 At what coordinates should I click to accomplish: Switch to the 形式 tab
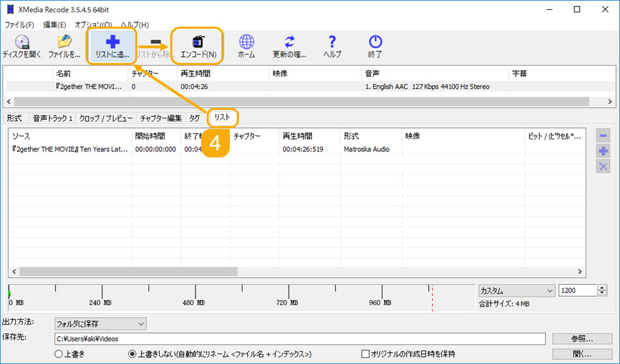[x=15, y=118]
